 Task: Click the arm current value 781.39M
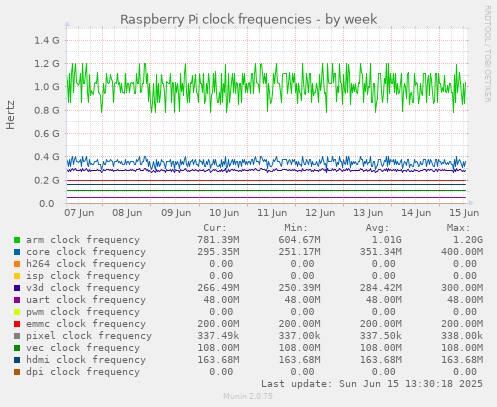(x=218, y=240)
